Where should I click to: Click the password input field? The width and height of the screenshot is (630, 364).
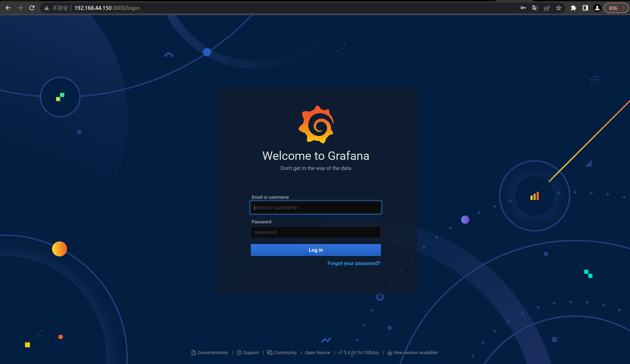tap(316, 232)
